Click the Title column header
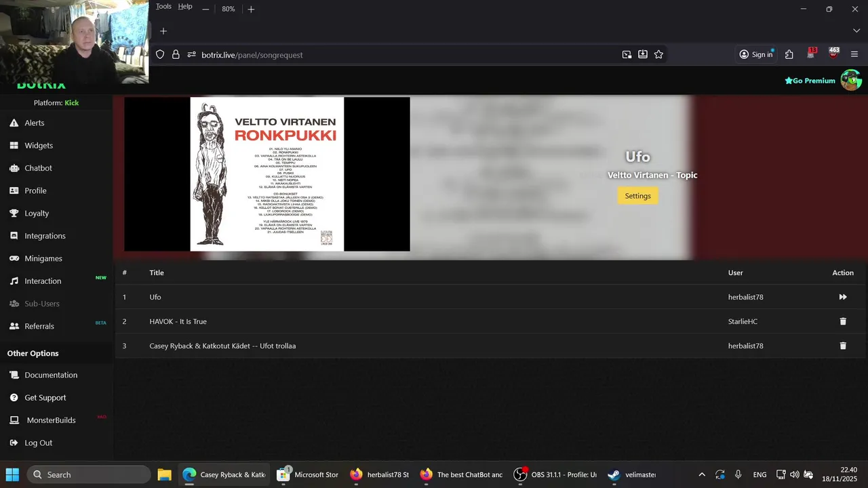 click(x=157, y=272)
